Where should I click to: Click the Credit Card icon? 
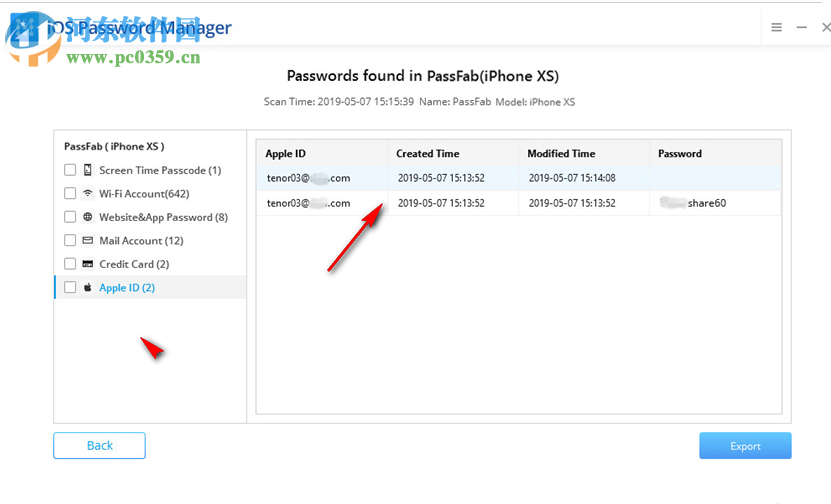tap(87, 264)
